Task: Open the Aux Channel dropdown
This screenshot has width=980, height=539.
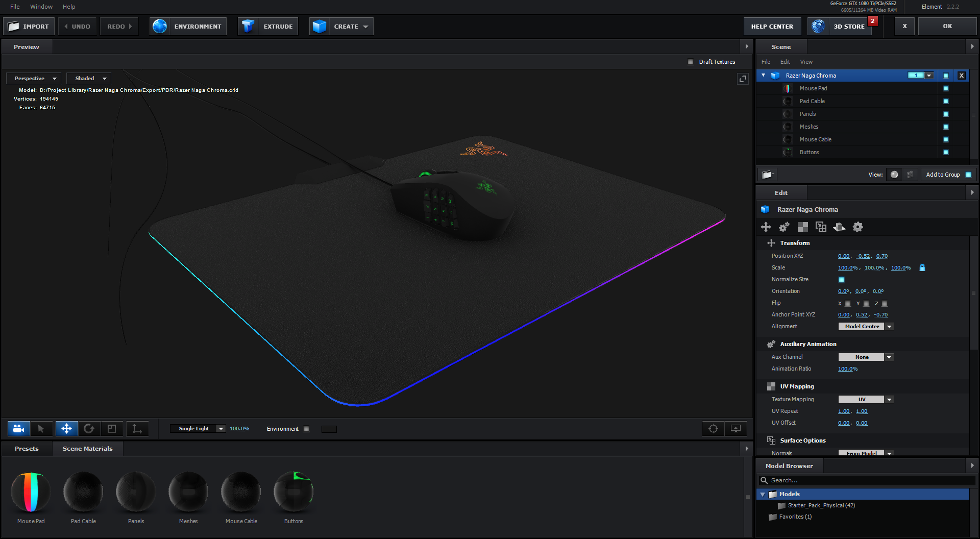Action: point(866,357)
